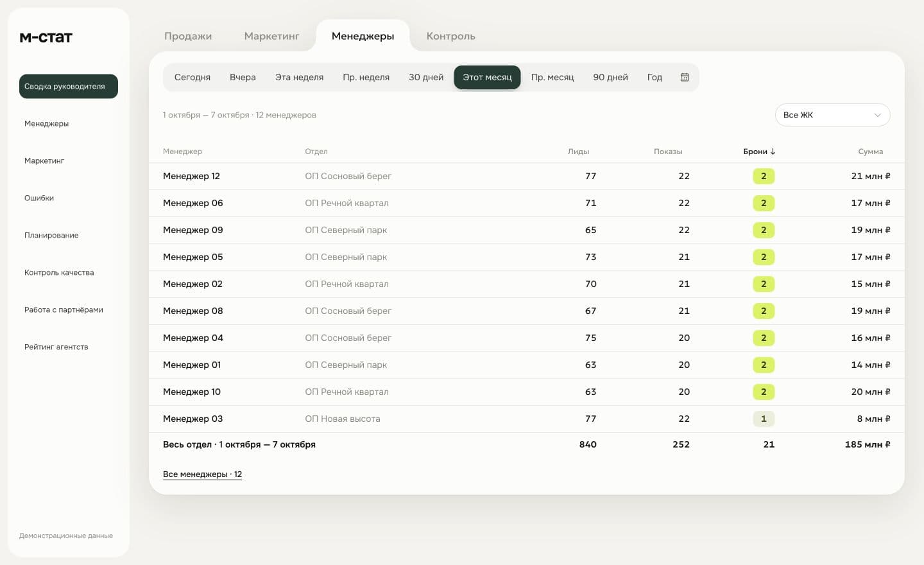Screen dimensions: 924x565
Task: Choose the Пр. неделя period
Action: coord(366,77)
